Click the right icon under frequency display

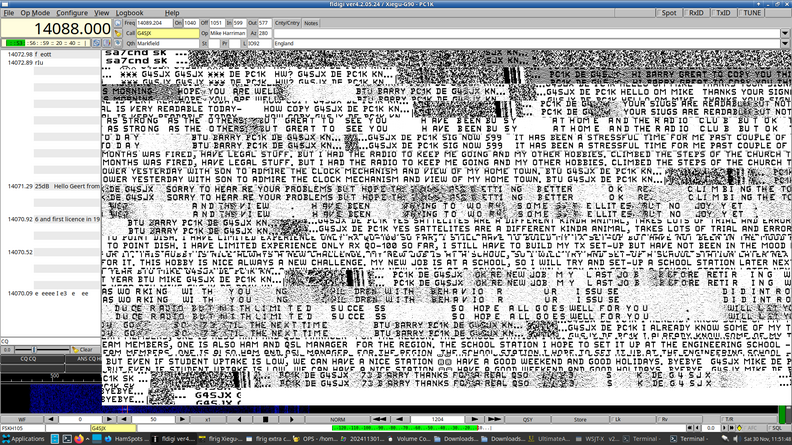107,43
